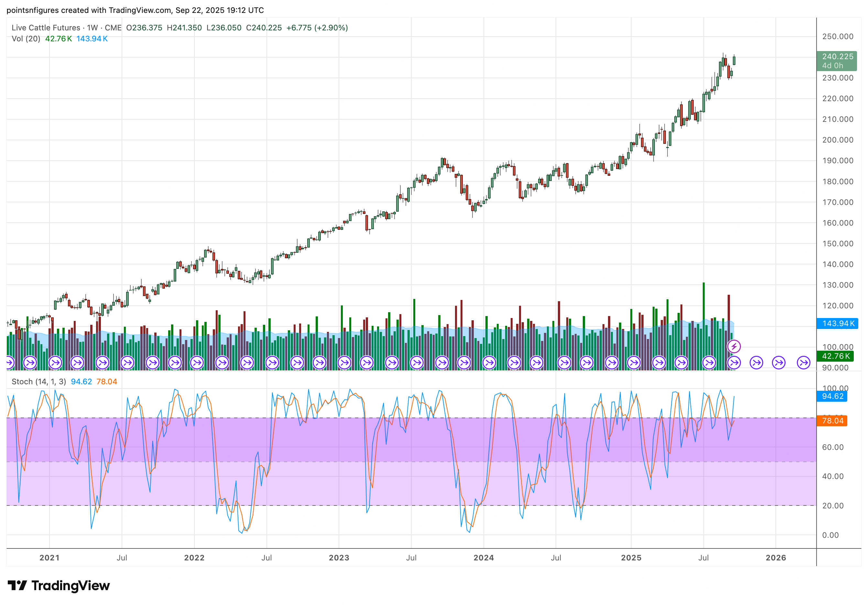This screenshot has height=605, width=868.
Task: Click the leftmost partially hidden rollover icon
Action: click(9, 363)
